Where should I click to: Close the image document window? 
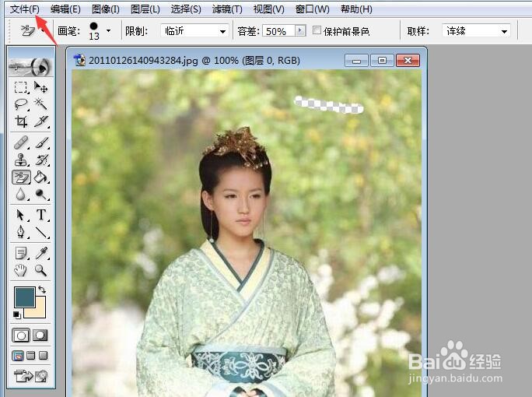click(x=408, y=61)
